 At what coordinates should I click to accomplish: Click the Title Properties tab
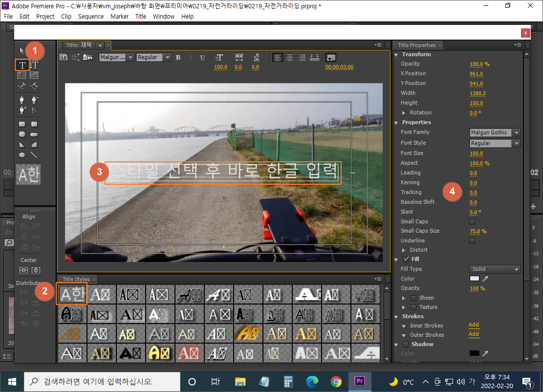pos(416,45)
